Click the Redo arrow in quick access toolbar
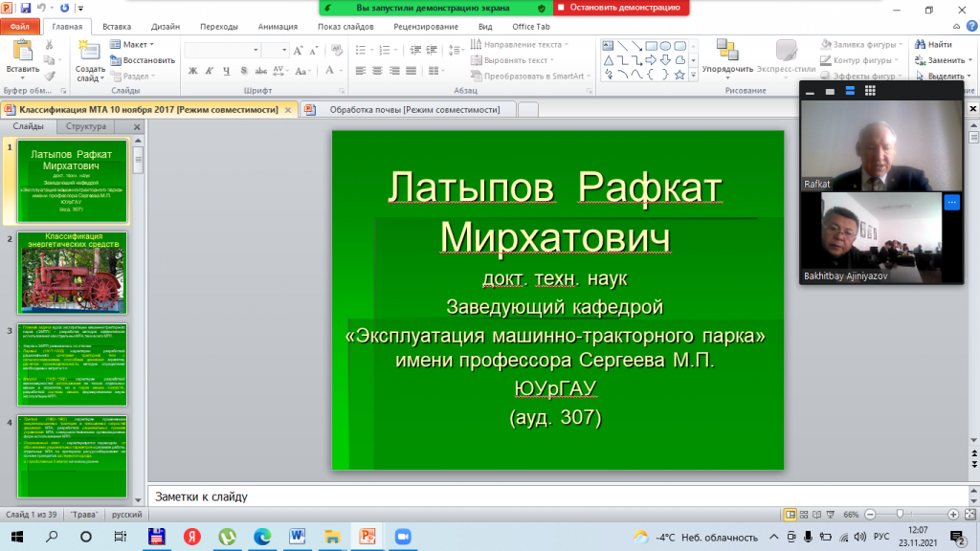This screenshot has width=980, height=551. [x=64, y=8]
